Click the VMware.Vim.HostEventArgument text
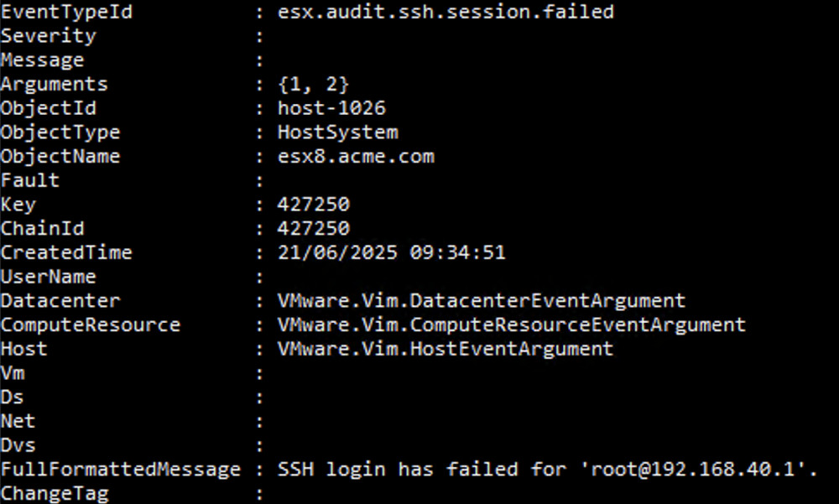The image size is (839, 504). (x=445, y=349)
